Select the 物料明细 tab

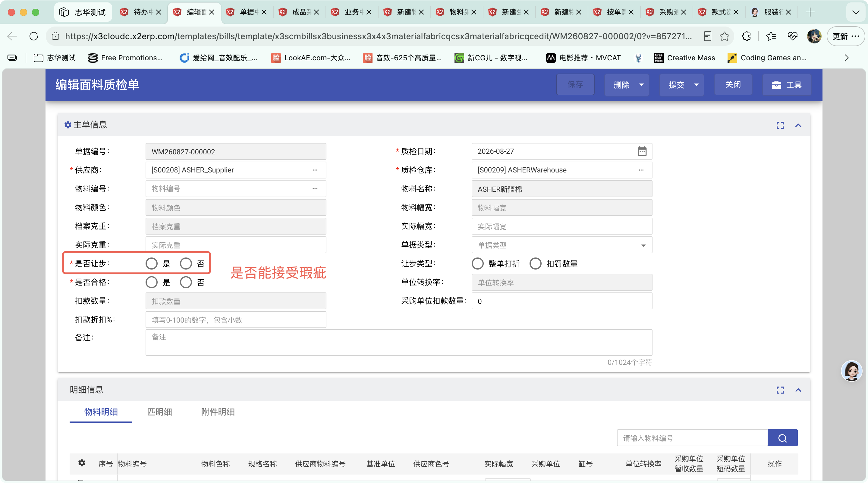(101, 412)
